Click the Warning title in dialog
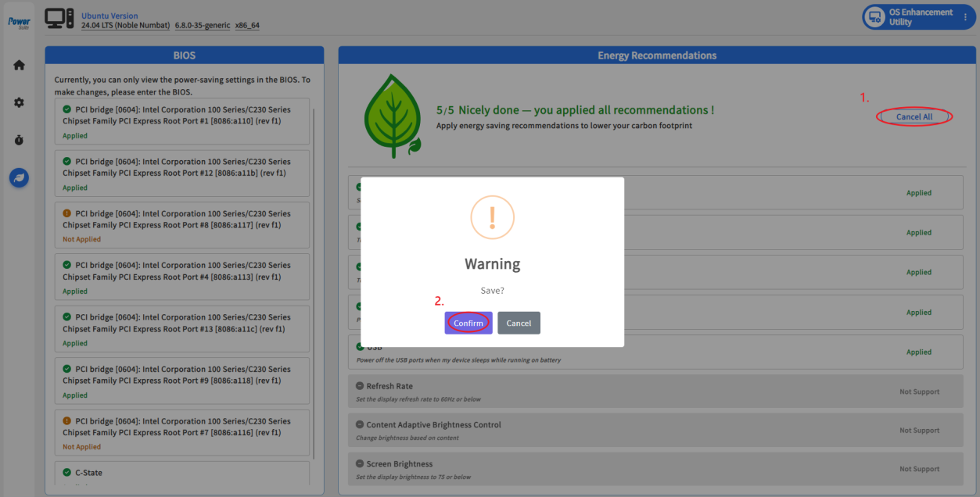 [493, 264]
